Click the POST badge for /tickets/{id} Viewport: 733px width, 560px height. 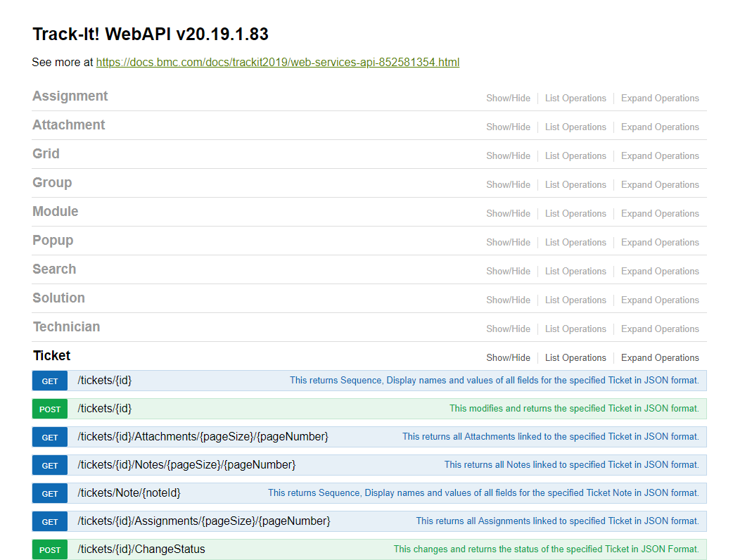(50, 409)
